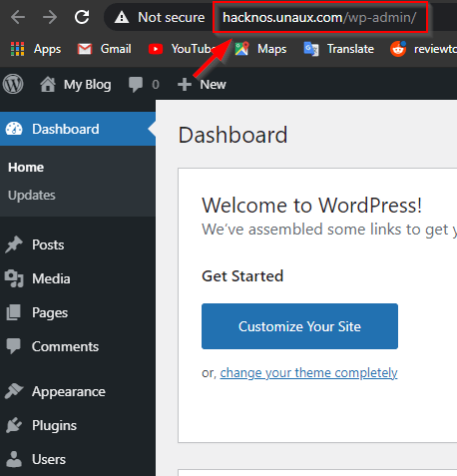
Task: Click the Get Started heading
Action: [242, 276]
